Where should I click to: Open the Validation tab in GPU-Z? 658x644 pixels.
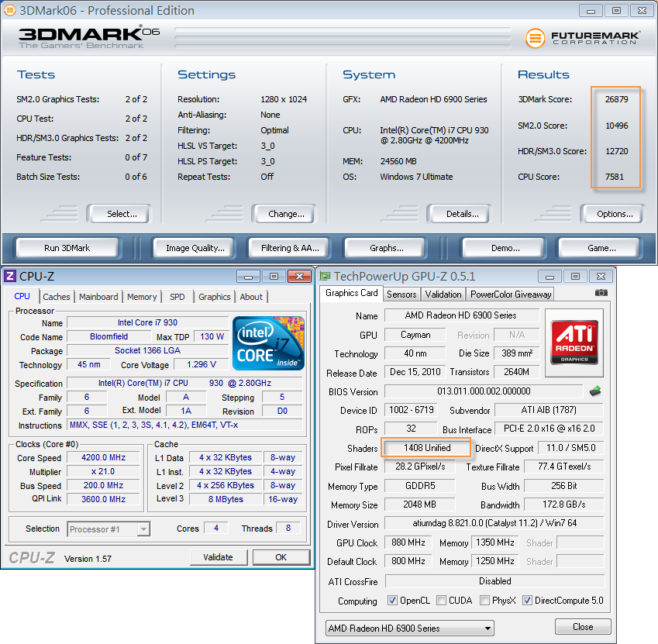pos(443,294)
